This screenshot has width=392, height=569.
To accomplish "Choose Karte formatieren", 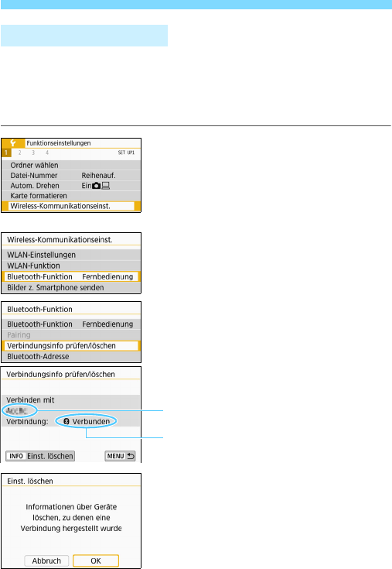I will (x=71, y=196).
